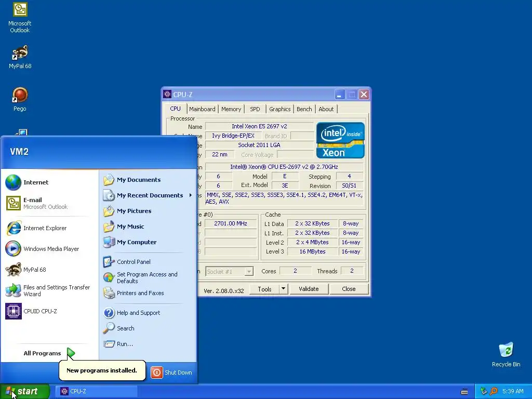Launch CPUID CPU-Z from Start menu

[49, 311]
